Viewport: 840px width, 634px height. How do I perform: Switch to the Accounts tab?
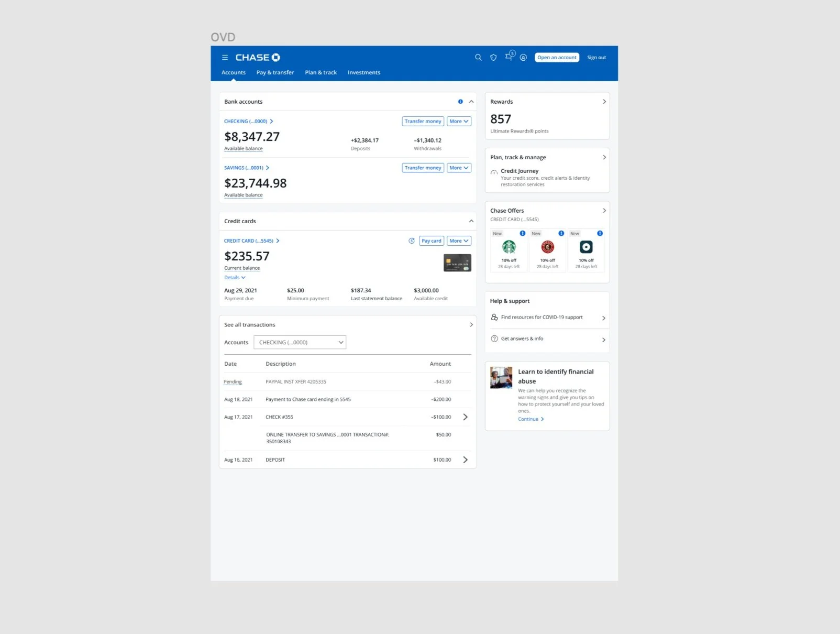[234, 73]
